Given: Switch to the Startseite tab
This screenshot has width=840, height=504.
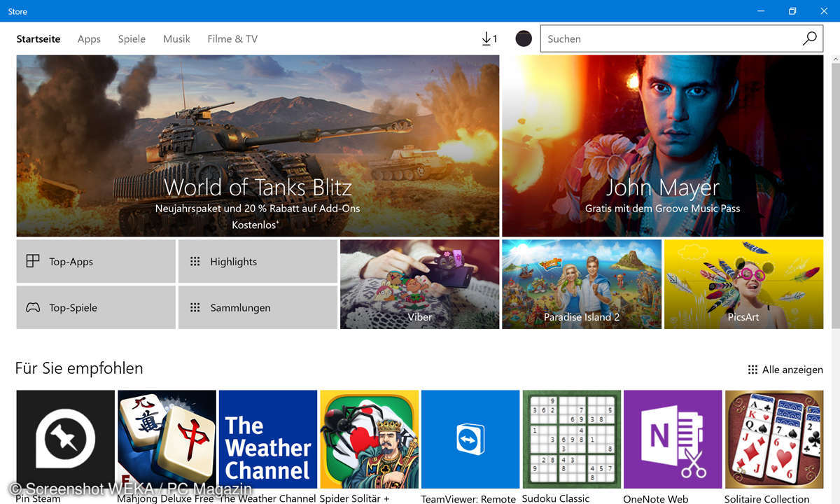Looking at the screenshot, I should 38,39.
